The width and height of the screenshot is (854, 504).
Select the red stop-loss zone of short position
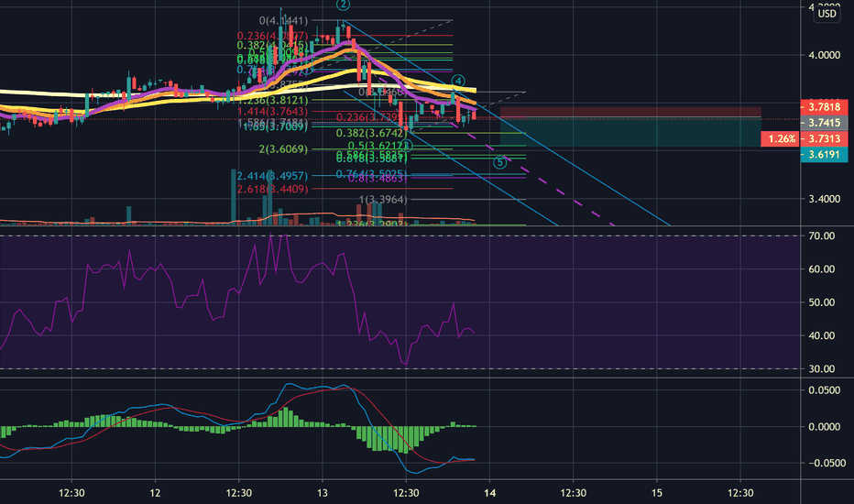630,112
